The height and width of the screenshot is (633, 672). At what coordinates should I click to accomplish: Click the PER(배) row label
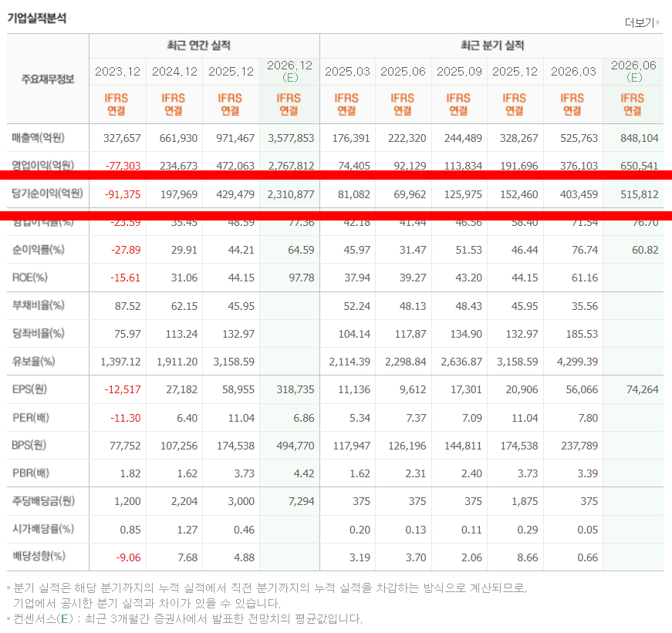(30, 418)
